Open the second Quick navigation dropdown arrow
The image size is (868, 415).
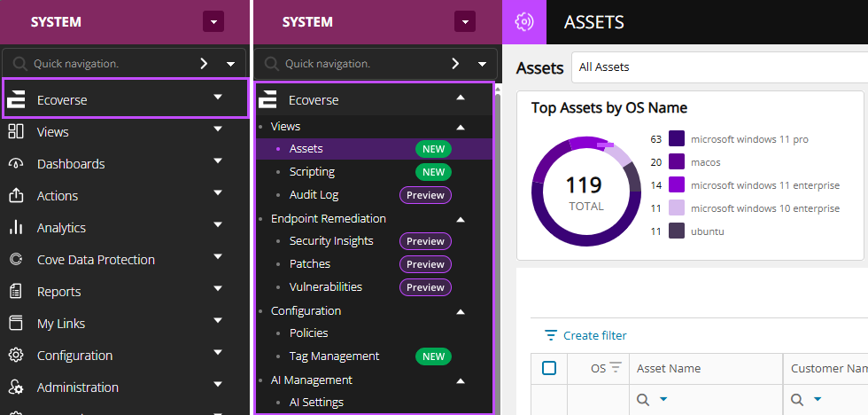[x=482, y=64]
